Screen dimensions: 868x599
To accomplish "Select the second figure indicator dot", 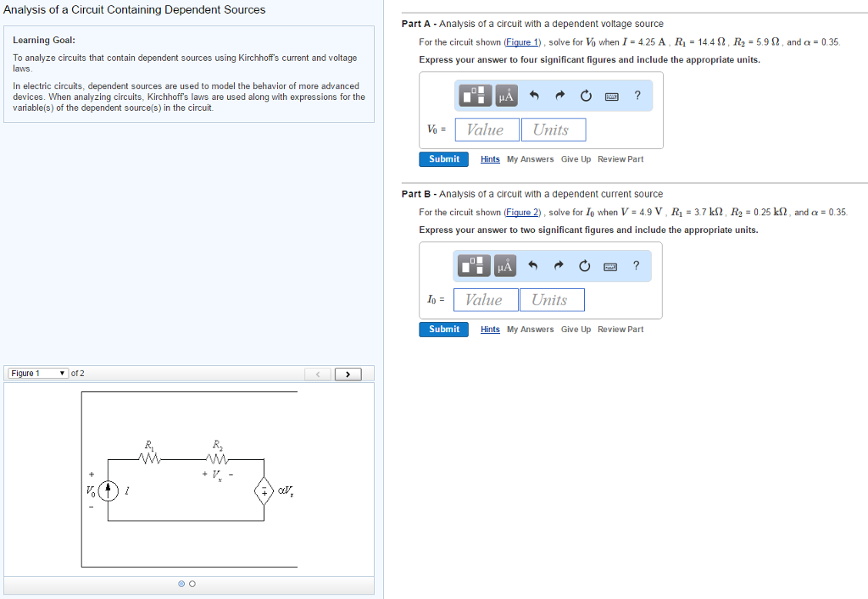I will point(192,584).
